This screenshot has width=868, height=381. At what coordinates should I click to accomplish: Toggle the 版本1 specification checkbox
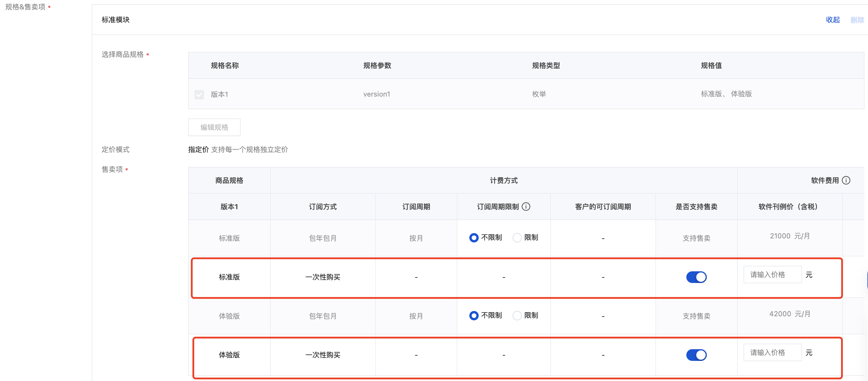199,95
